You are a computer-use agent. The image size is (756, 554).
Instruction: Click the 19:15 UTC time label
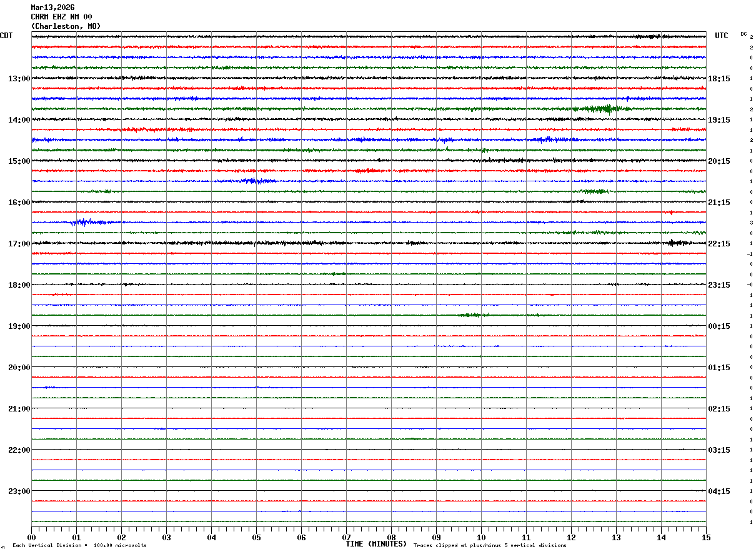(719, 120)
